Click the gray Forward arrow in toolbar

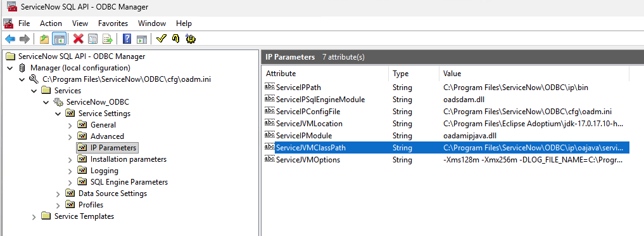25,39
